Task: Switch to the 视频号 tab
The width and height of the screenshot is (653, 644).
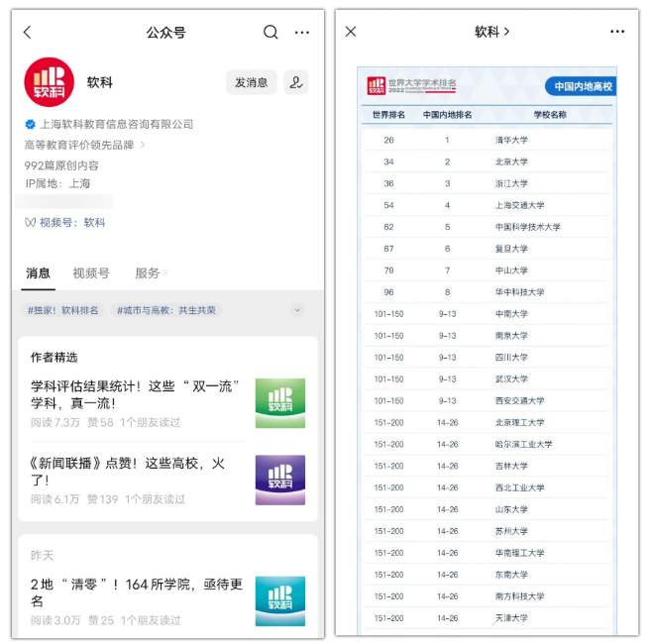Action: tap(91, 273)
